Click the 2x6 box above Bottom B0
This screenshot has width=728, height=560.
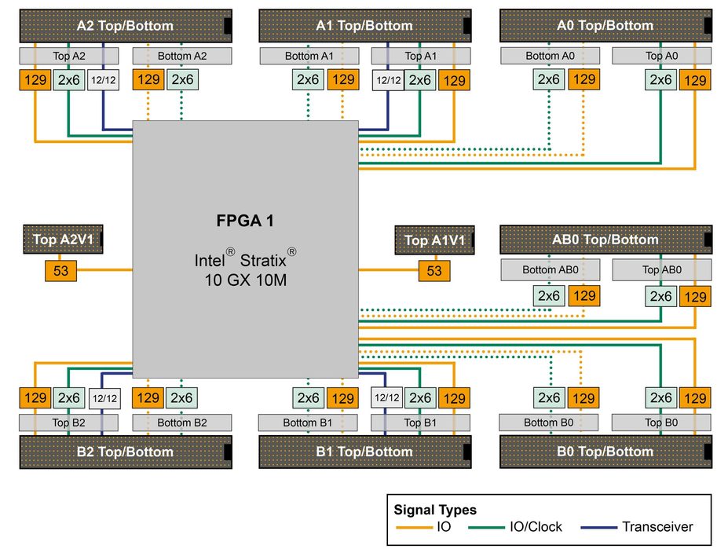[549, 398]
